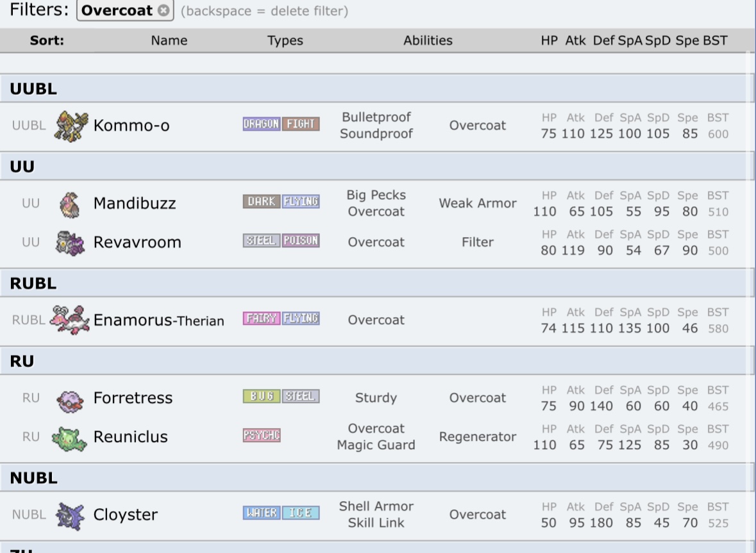Click the Reuniclus sprite icon

coord(70,438)
